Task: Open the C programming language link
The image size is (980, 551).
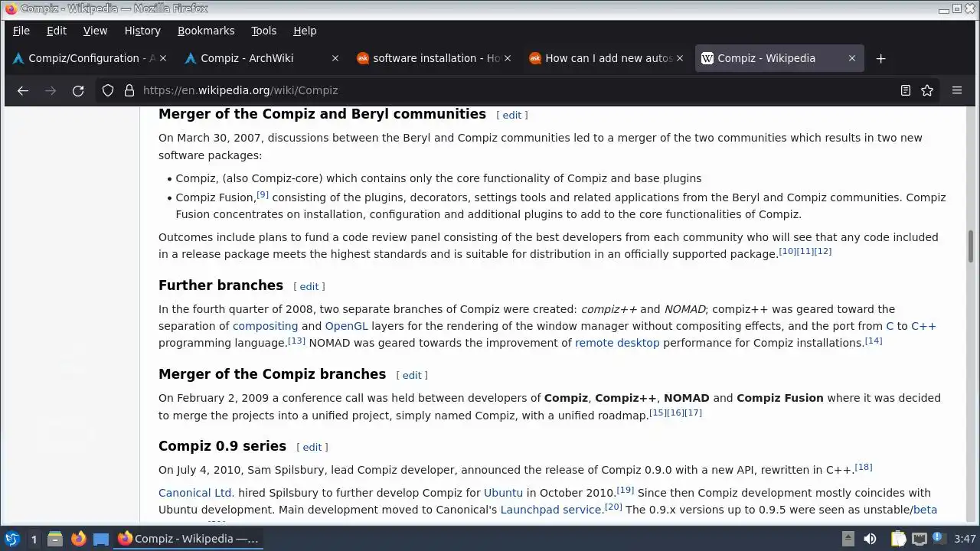Action: click(x=890, y=326)
